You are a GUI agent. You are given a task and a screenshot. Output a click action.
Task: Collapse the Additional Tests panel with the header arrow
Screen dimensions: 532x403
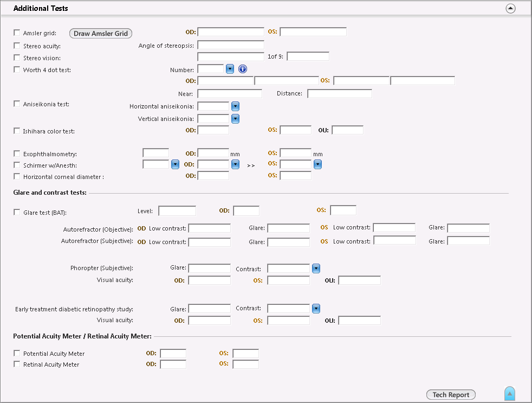pyautogui.click(x=510, y=8)
